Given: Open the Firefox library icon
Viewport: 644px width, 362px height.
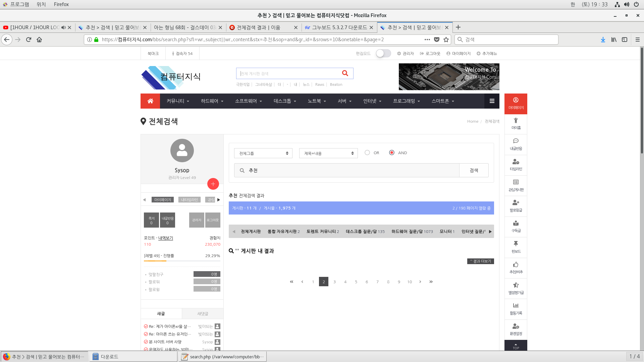Looking at the screenshot, I should pyautogui.click(x=614, y=40).
